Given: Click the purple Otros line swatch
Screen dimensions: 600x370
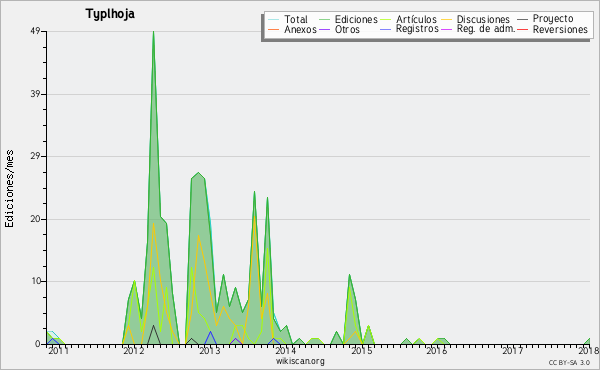Looking at the screenshot, I should (x=324, y=29).
